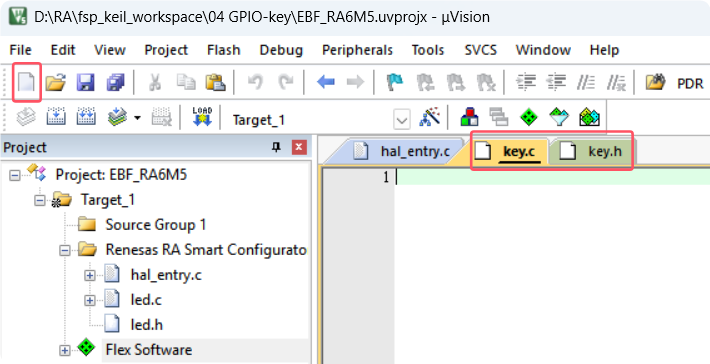Clear all bookmarks icon
Screen dimensions: 710x364
coord(486,83)
